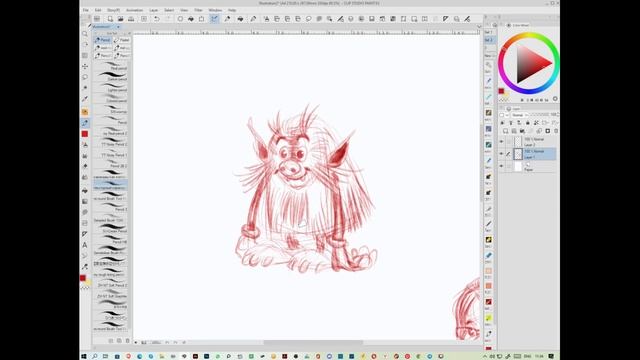
Task: Toggle the highlighted snap icon in command bar
Action: (x=214, y=19)
